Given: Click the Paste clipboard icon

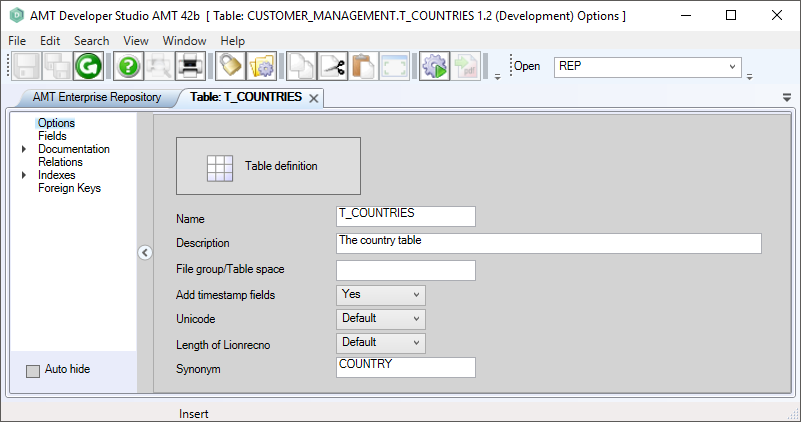Looking at the screenshot, I should click(363, 66).
